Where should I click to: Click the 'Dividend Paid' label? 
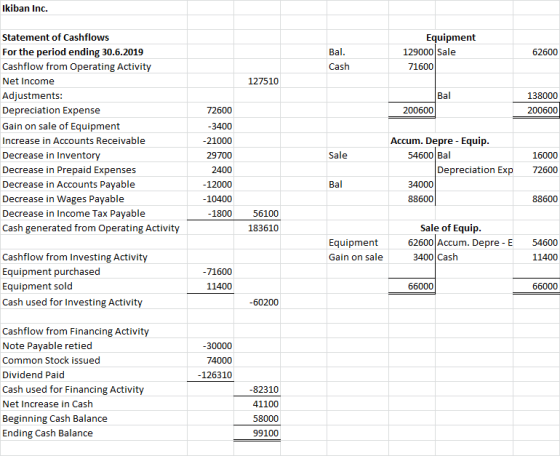[x=33, y=375]
